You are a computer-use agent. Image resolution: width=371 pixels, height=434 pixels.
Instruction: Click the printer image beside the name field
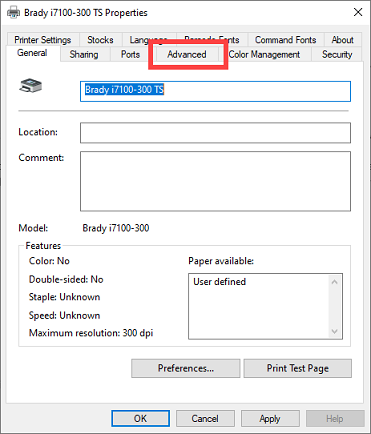click(x=30, y=86)
